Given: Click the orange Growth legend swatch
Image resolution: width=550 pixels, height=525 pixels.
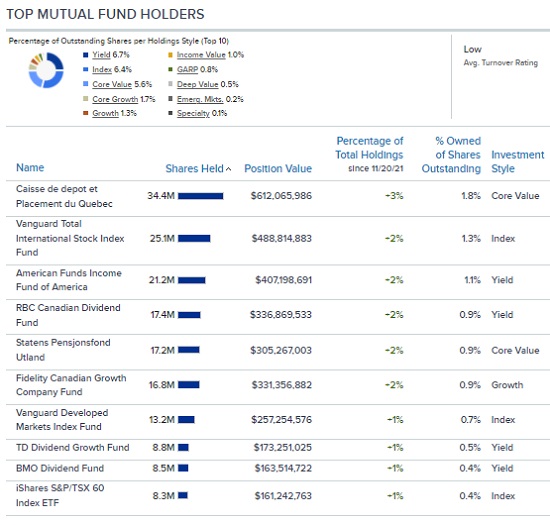Looking at the screenshot, I should [85, 113].
